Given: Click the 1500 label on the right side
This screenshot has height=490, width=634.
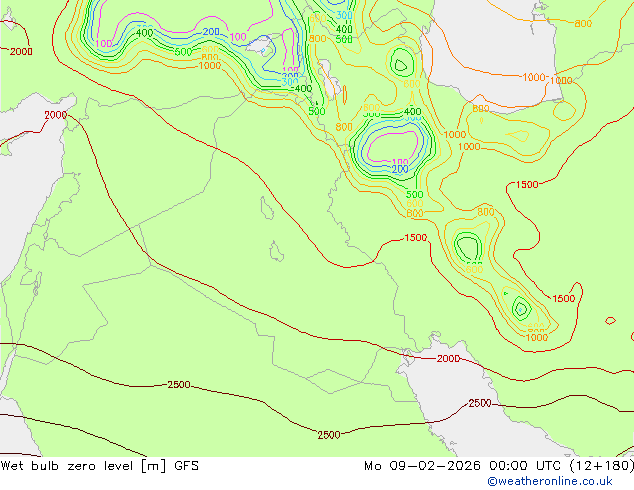Looking at the screenshot, I should coord(527,185).
